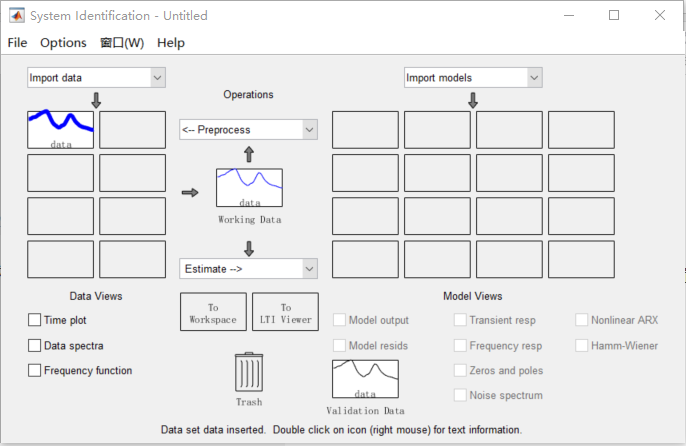
Task: Open the Import models dropdown
Action: 473,77
